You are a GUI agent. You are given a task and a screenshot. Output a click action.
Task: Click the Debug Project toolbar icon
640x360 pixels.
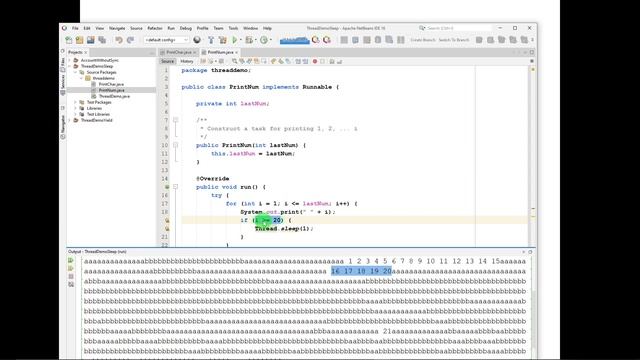(x=249, y=40)
